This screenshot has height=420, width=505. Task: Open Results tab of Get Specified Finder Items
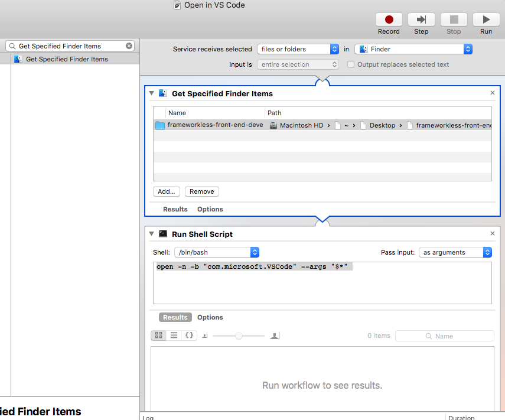tap(175, 209)
